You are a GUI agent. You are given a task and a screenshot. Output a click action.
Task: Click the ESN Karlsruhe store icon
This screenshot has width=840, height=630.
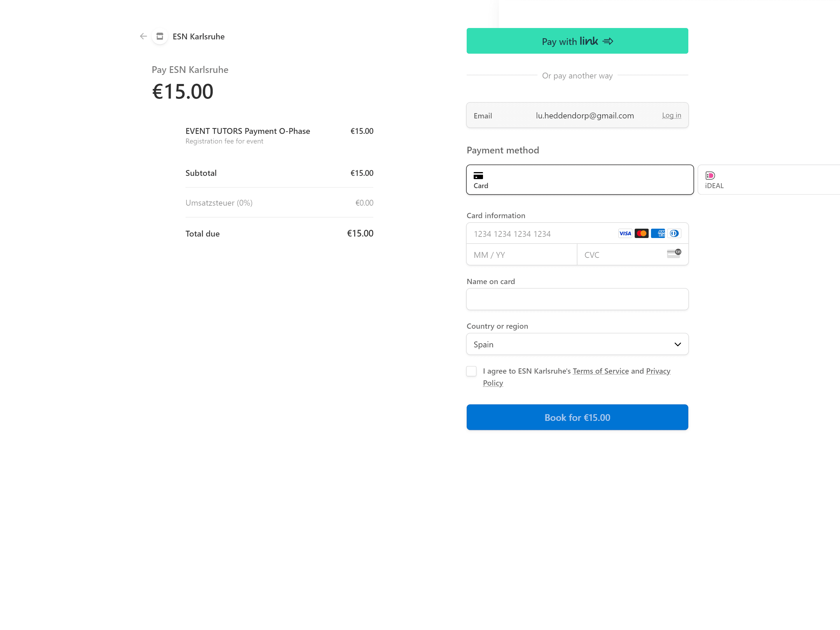(x=160, y=36)
